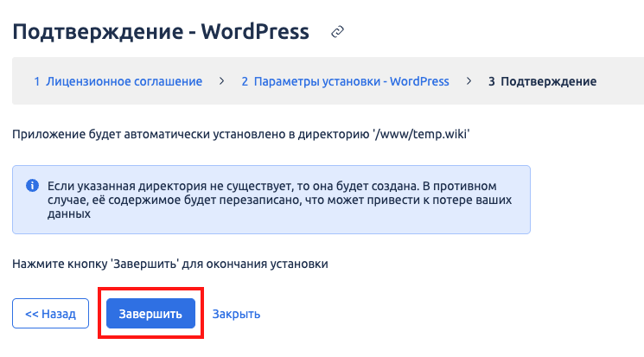This screenshot has height=357, width=644.
Task: Select step 3 Подтверждение
Action: [x=542, y=81]
